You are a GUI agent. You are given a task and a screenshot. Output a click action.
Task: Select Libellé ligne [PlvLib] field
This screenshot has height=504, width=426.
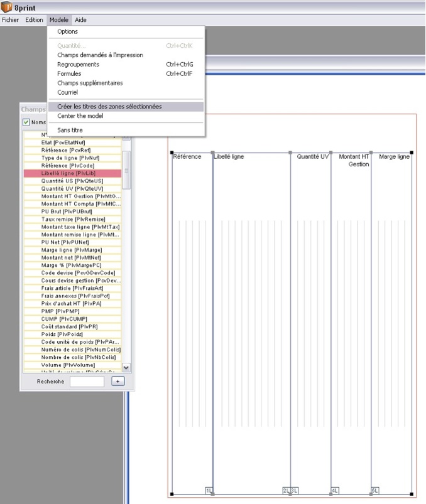click(72, 173)
